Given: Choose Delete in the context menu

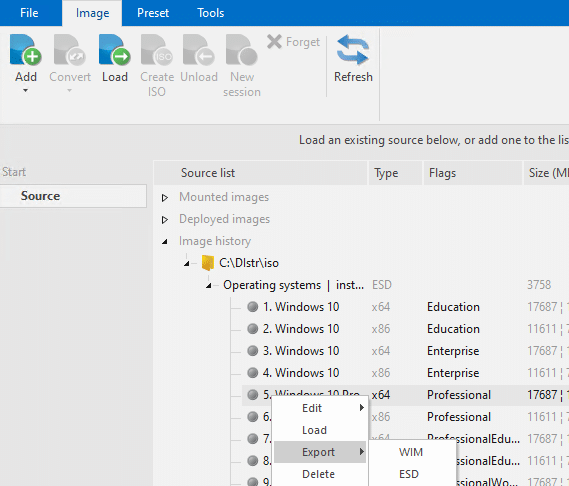Looking at the screenshot, I should click(x=320, y=474).
